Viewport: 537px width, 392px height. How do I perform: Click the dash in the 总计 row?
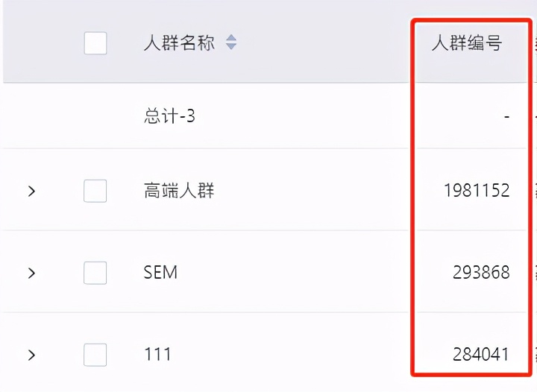(506, 116)
